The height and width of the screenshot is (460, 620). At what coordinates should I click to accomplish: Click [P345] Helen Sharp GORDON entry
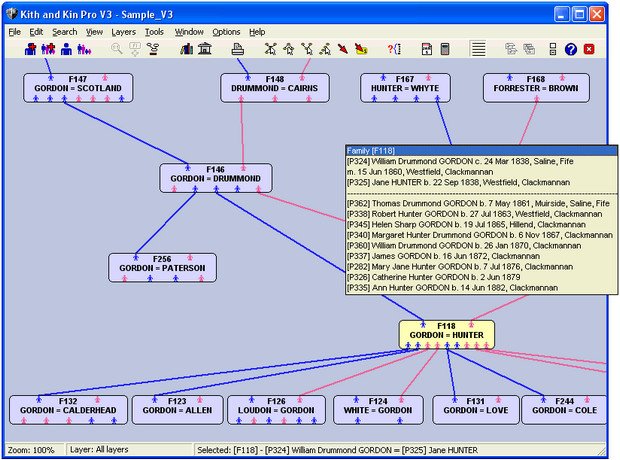[x=466, y=224]
